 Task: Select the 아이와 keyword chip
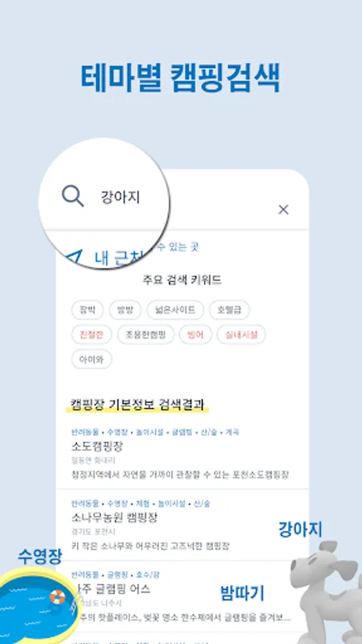92,359
